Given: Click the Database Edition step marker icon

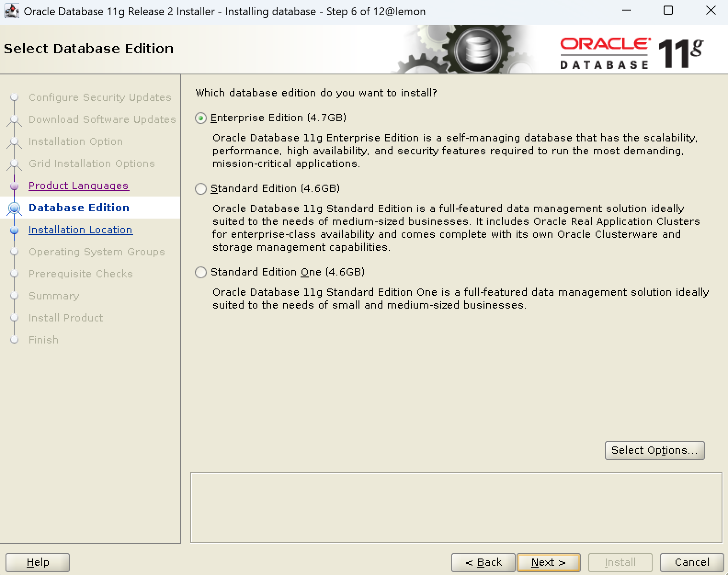Looking at the screenshot, I should click(14, 209).
